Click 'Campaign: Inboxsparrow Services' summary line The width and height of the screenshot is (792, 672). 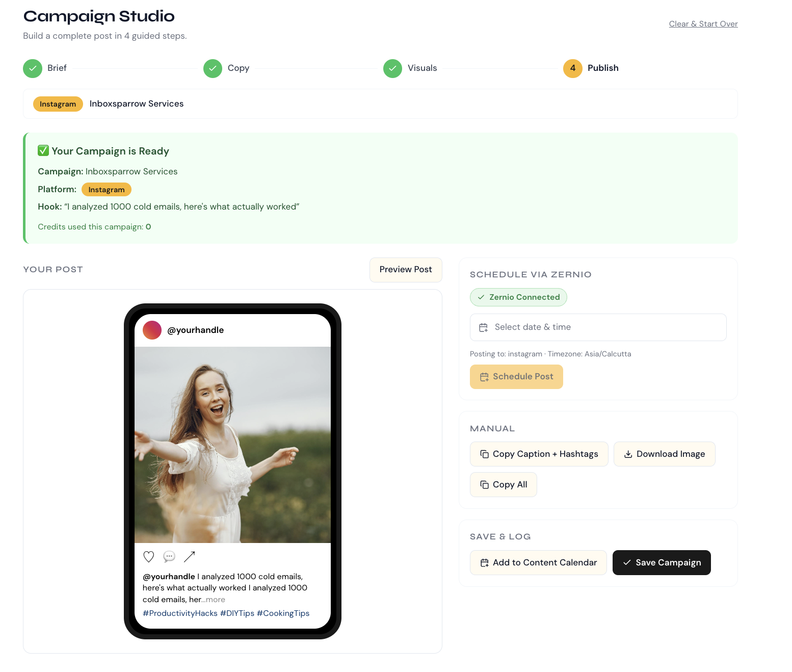[108, 171]
